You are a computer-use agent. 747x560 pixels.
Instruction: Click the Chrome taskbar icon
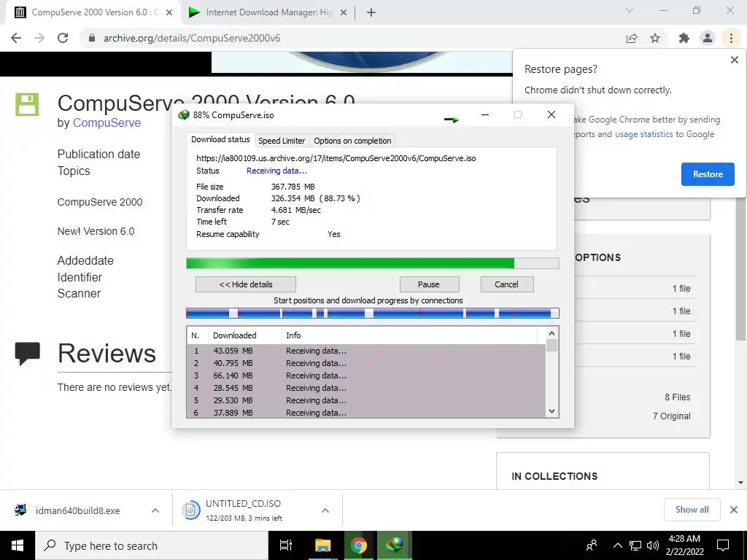359,545
